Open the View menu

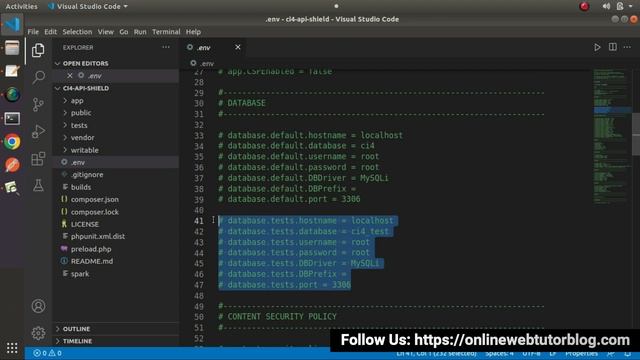pos(106,32)
